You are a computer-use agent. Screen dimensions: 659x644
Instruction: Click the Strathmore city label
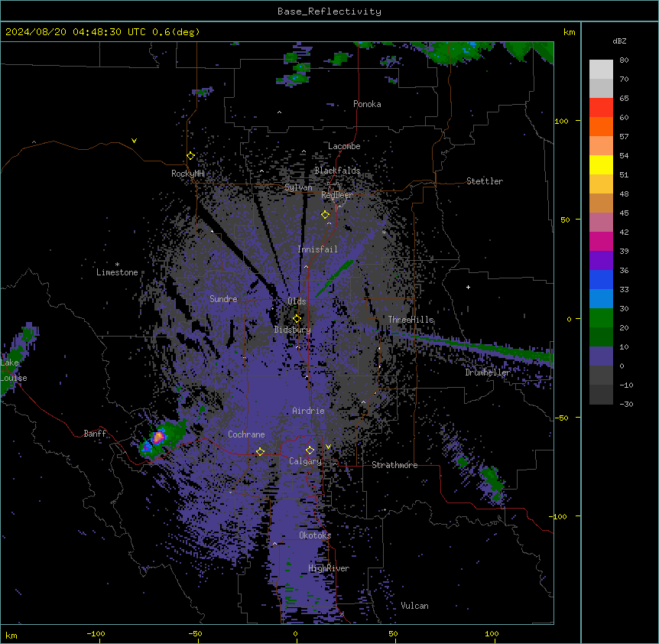pos(394,465)
